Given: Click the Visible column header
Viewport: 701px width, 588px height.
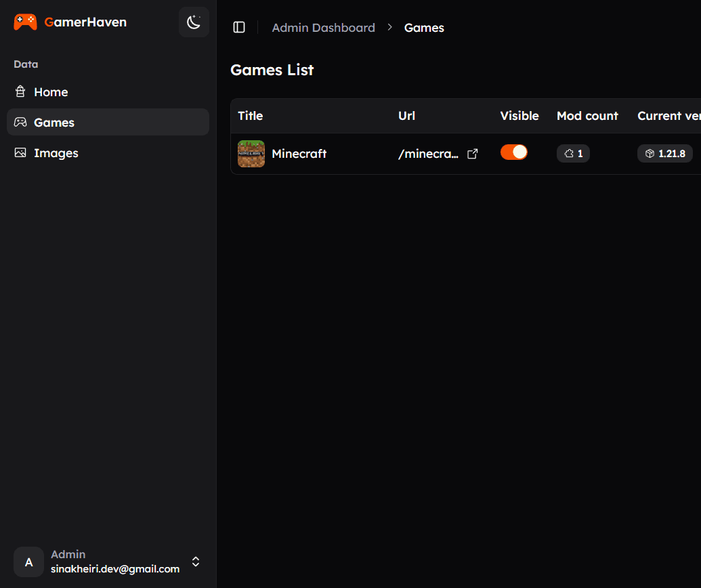Looking at the screenshot, I should coord(519,116).
